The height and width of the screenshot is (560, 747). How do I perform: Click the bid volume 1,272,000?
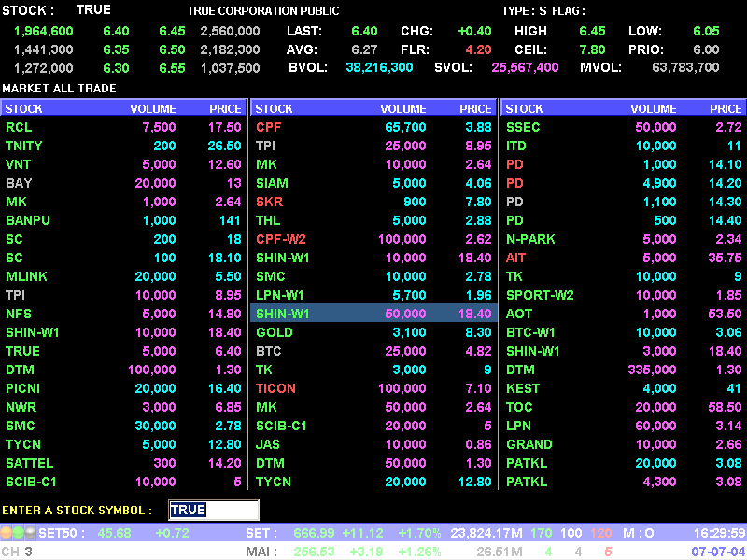coord(43,68)
